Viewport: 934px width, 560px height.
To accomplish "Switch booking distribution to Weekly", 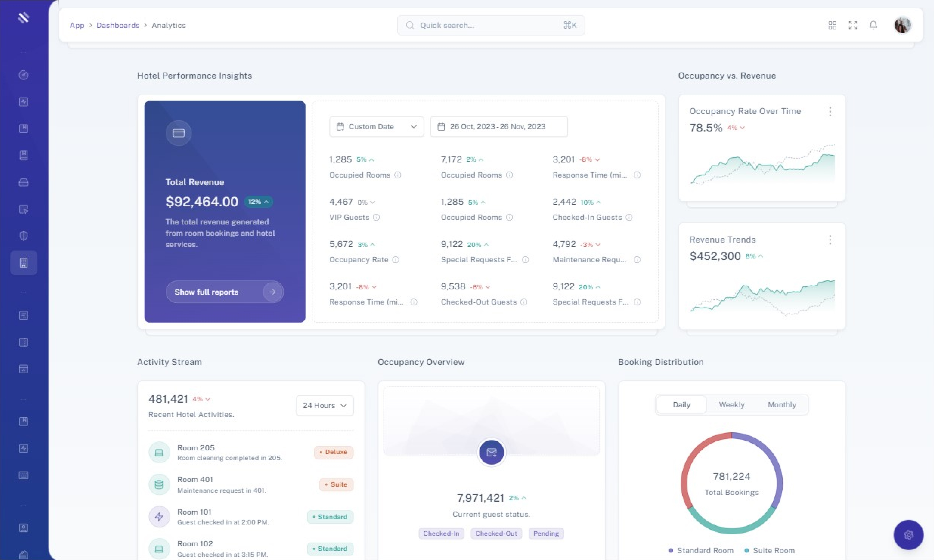I will [x=731, y=405].
